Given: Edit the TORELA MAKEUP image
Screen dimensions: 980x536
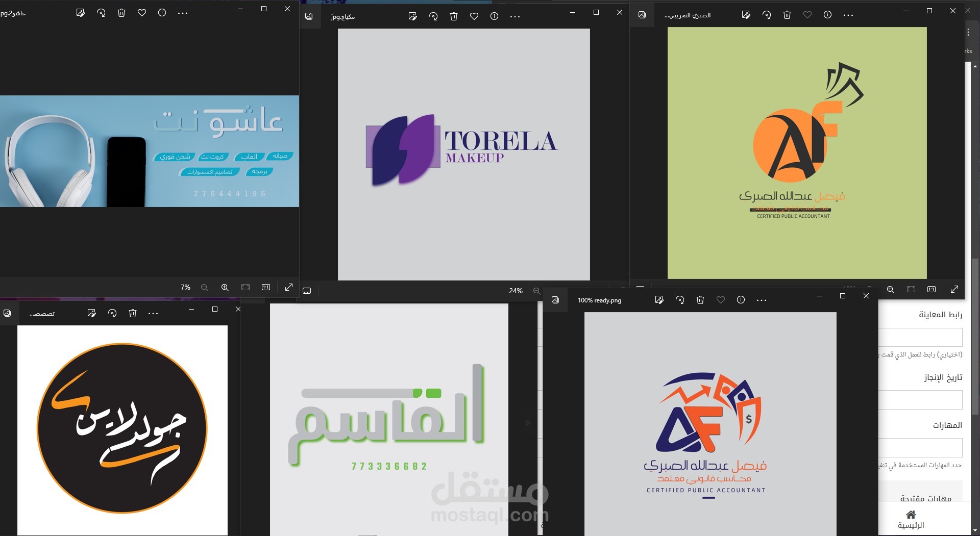Looking at the screenshot, I should (412, 16).
